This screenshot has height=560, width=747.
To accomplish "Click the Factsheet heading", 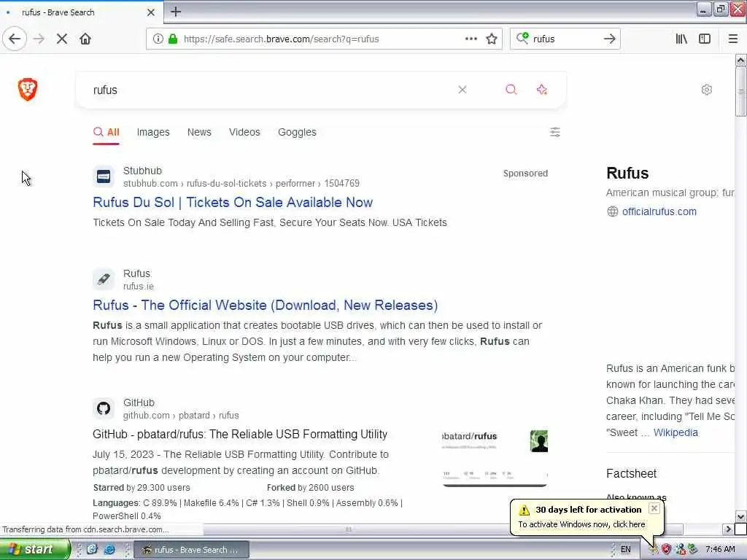I will pyautogui.click(x=631, y=473).
